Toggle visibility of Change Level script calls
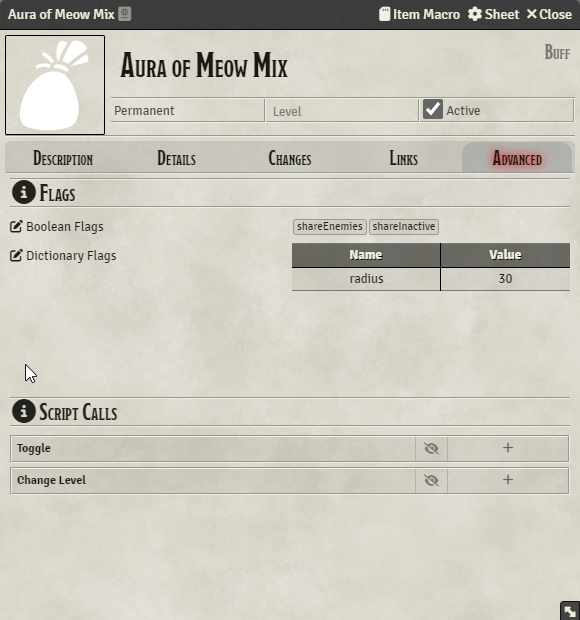580x620 pixels. click(x=431, y=480)
